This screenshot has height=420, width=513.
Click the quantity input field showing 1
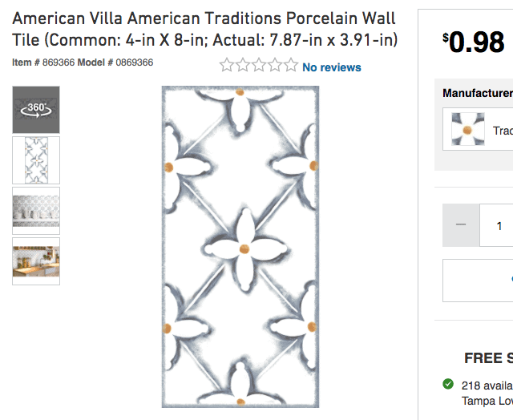tap(496, 225)
